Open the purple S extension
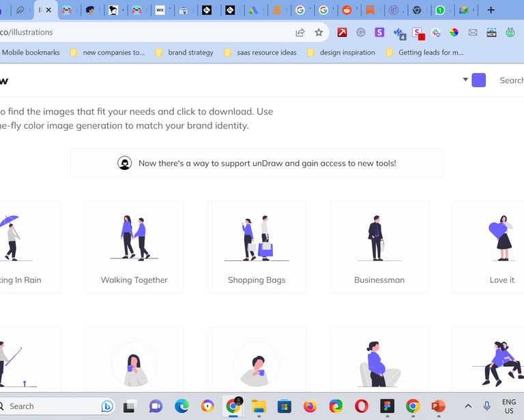 pos(379,32)
